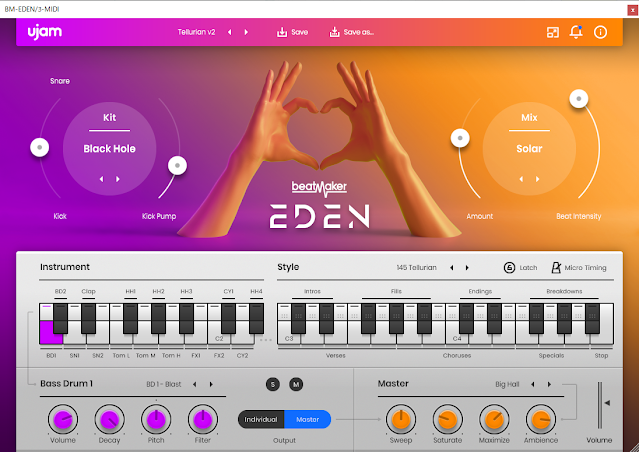Image resolution: width=639 pixels, height=452 pixels.
Task: Select previous Kit before Black Hole
Action: 101,179
